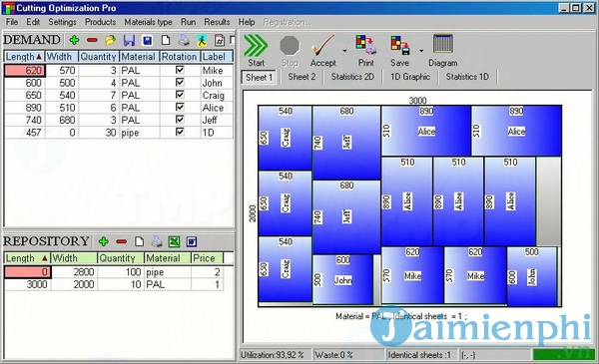The height and width of the screenshot is (364, 599).
Task: Select the Sheet 1 tab
Action: click(x=259, y=78)
